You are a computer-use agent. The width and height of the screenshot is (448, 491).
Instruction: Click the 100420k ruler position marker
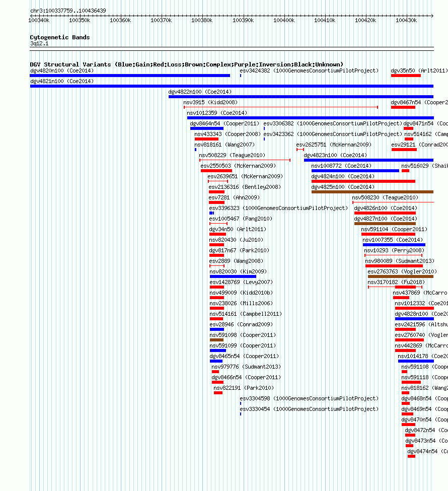pyautogui.click(x=365, y=20)
